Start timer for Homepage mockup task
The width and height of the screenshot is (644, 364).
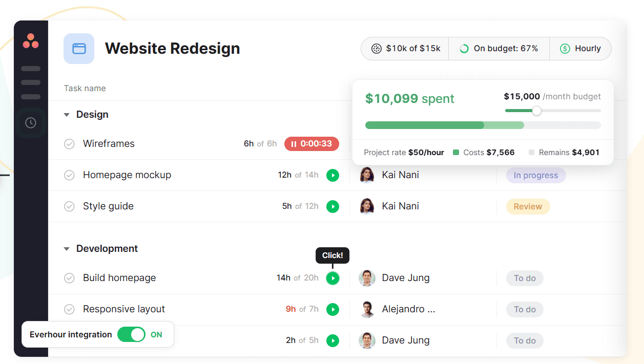(333, 175)
